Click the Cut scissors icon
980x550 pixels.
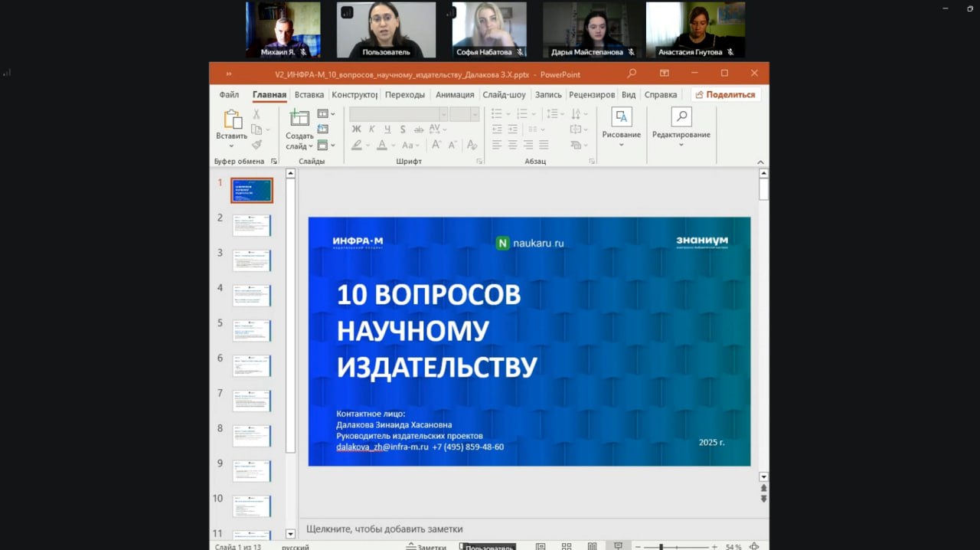pos(256,114)
